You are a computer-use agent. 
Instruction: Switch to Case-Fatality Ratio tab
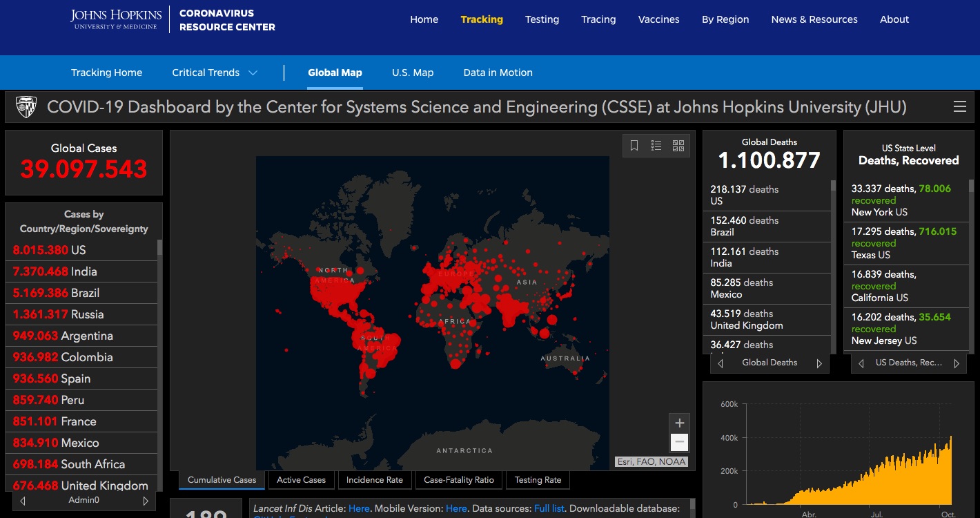coord(458,480)
